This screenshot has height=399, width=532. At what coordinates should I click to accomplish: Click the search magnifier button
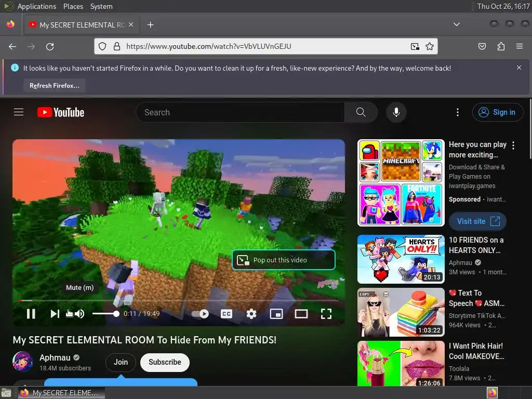tap(361, 112)
